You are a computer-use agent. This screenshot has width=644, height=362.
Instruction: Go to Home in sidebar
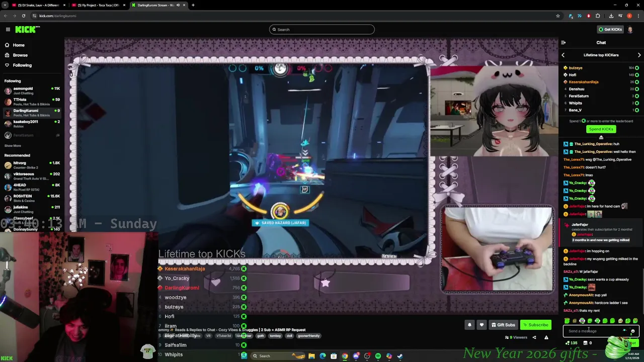click(x=19, y=45)
